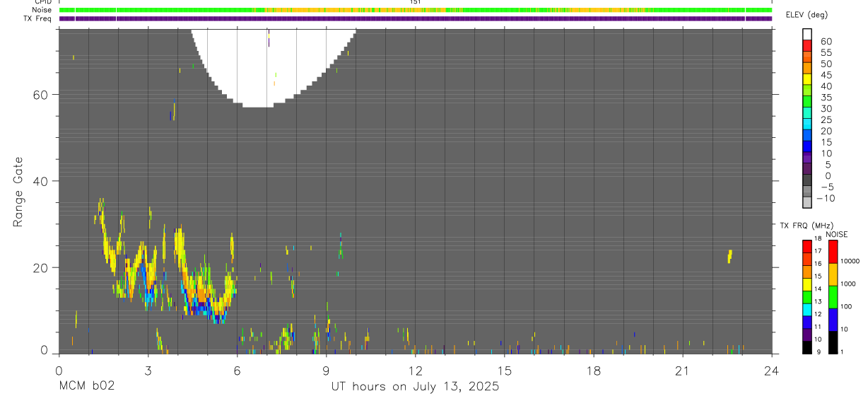Click the '21' tick on UT hours axis
The image size is (868, 401).
click(682, 370)
